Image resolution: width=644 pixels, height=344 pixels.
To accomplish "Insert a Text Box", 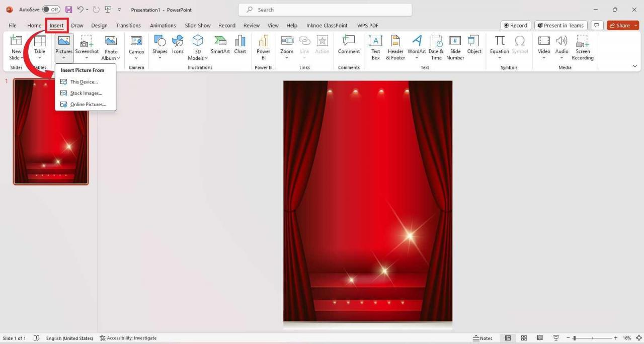I will [x=375, y=48].
